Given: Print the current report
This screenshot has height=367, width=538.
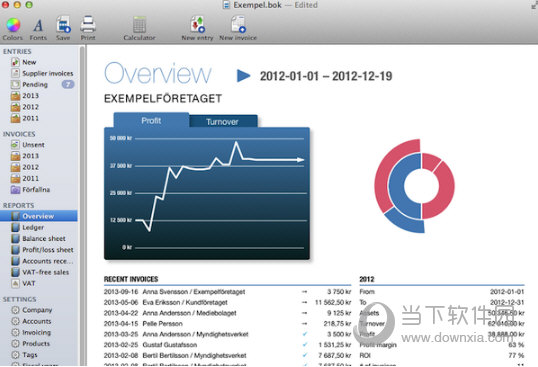Looking at the screenshot, I should tap(88, 28).
